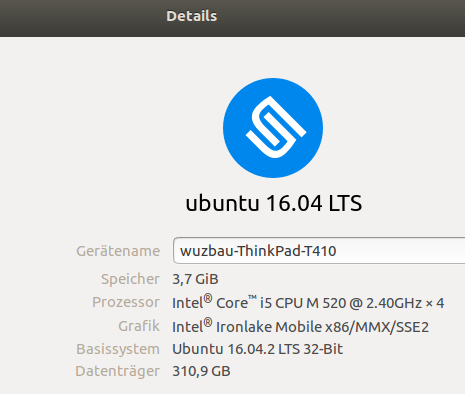Click the Intel Ironlake Mobile graphics value

300,326
